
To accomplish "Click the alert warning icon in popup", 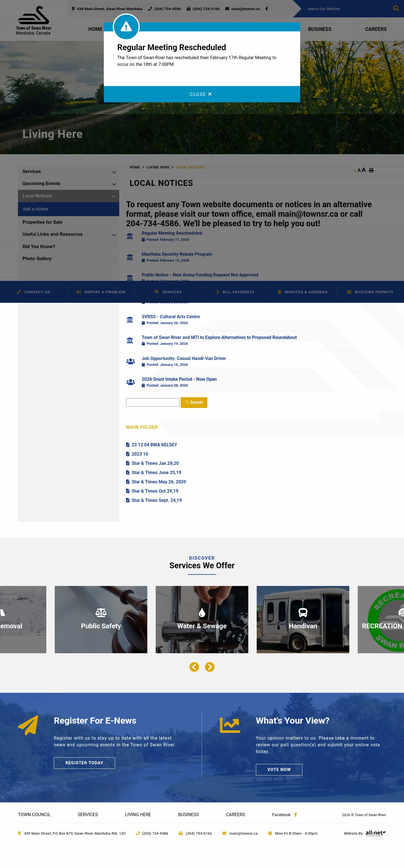I will pyautogui.click(x=126, y=27).
